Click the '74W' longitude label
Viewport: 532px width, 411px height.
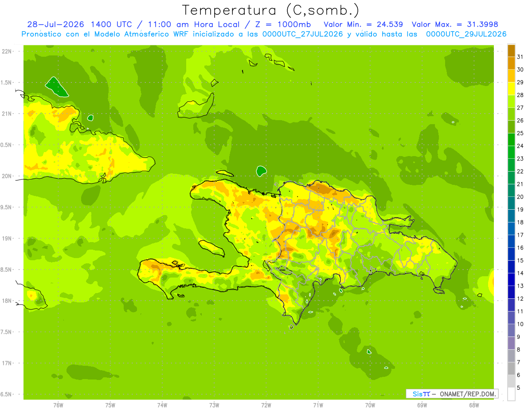coord(162,405)
